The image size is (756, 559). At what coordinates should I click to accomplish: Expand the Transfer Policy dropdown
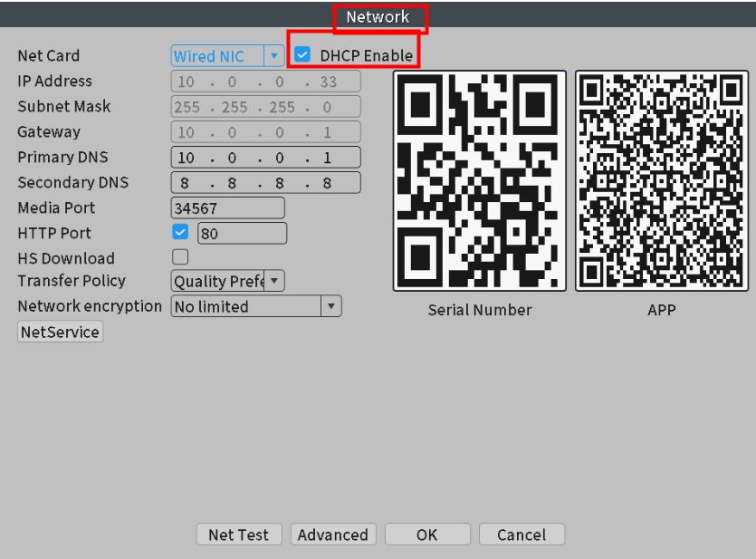point(227,281)
